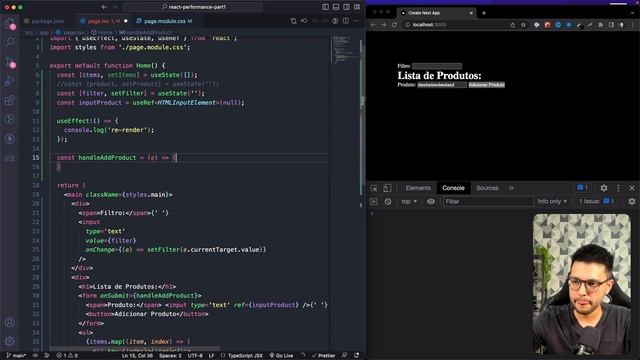Click line 15 handleAddProduct code
Screen dimensions: 640x360
click(116, 158)
